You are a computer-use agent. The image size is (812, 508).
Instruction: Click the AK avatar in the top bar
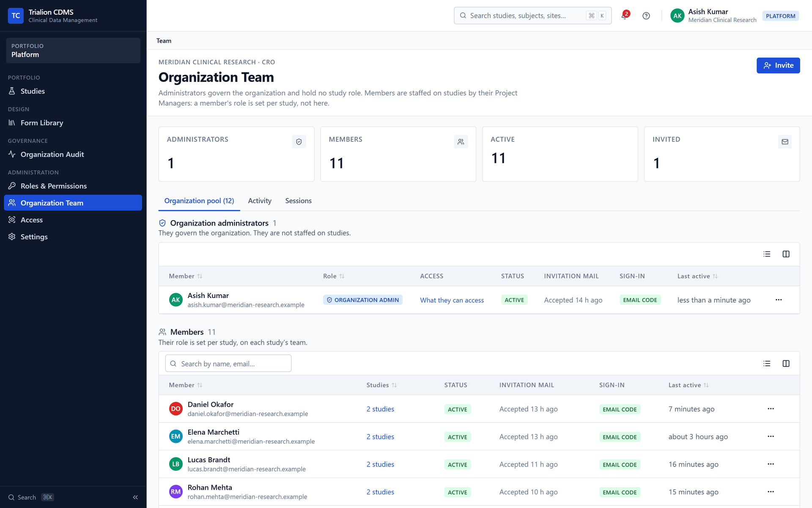tap(677, 16)
